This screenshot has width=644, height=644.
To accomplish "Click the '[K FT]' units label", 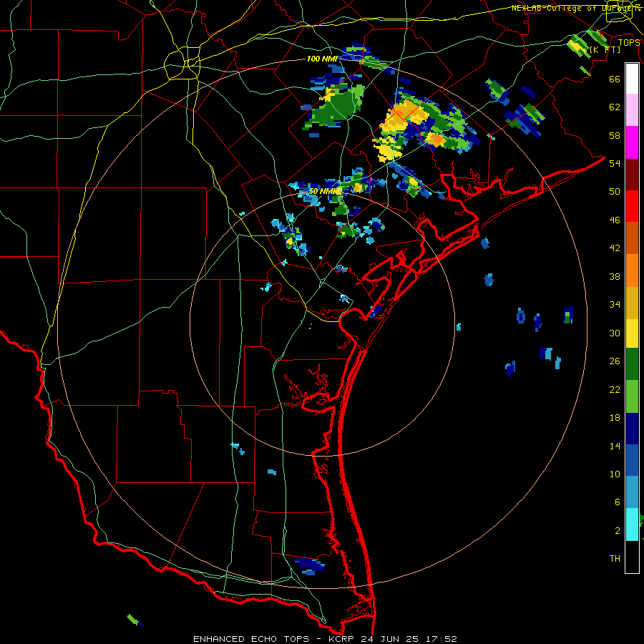I will [605, 49].
